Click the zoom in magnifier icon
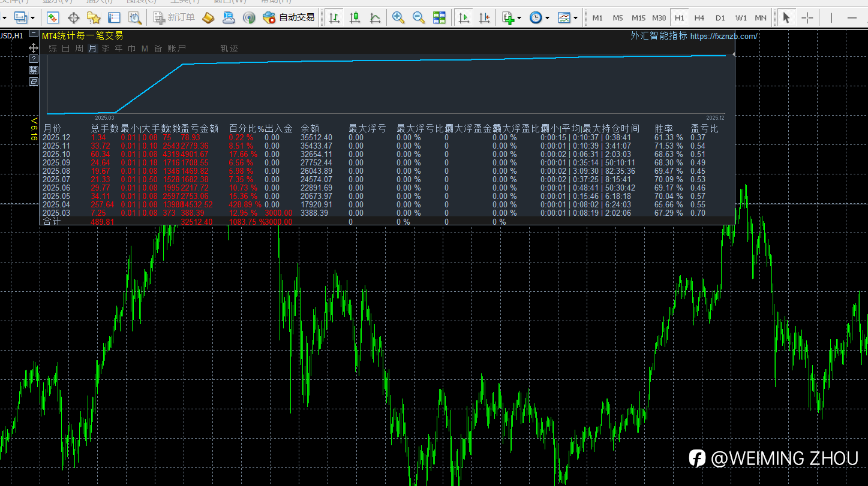868x486 pixels. point(398,18)
